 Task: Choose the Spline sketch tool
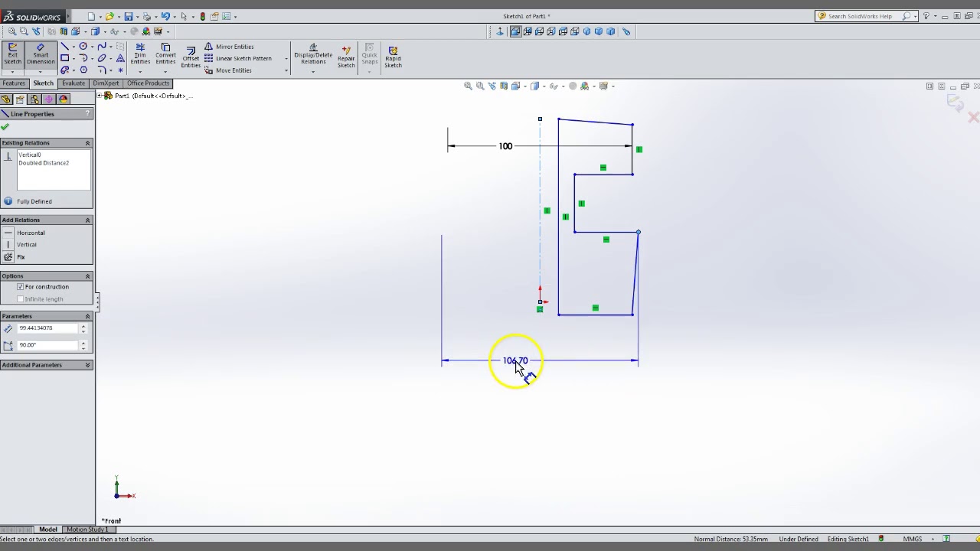[x=102, y=47]
